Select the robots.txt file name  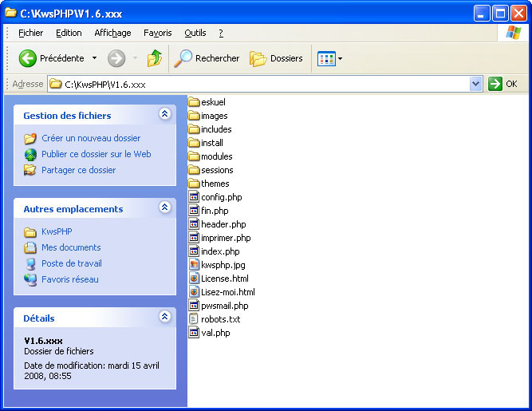tap(220, 319)
